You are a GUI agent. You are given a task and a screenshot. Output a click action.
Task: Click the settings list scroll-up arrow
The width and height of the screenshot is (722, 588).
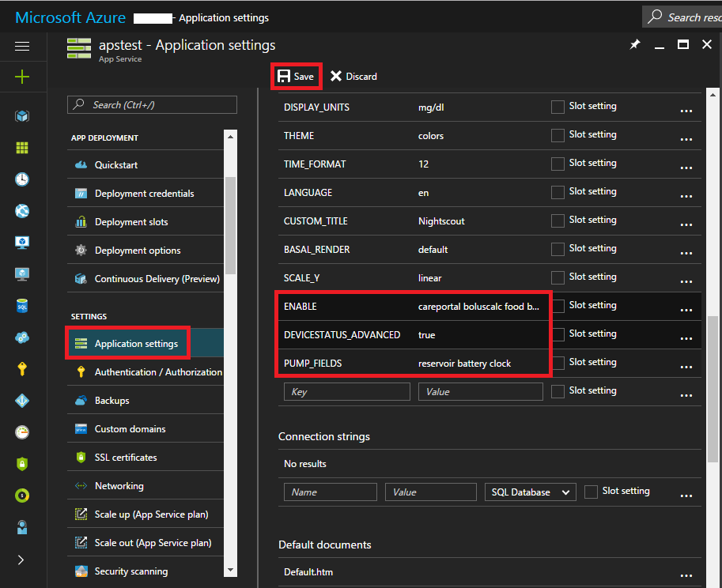click(713, 95)
